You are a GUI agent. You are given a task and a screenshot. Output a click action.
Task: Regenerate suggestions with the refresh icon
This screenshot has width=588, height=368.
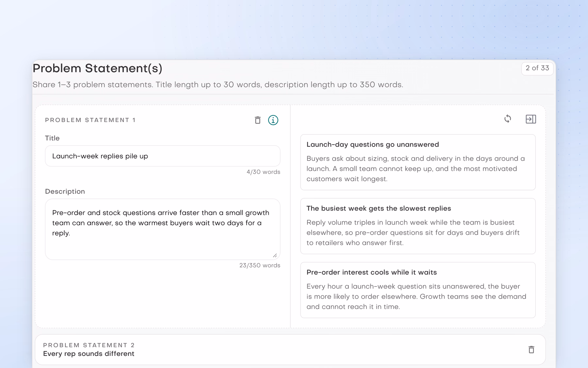(508, 119)
